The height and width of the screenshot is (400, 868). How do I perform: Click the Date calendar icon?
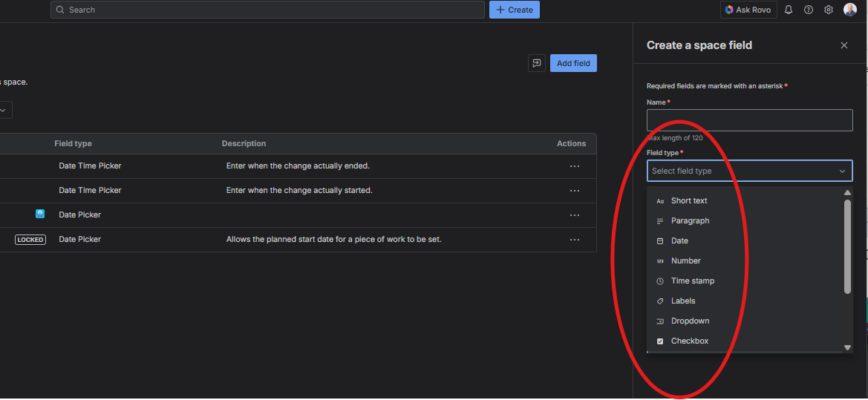coord(660,241)
